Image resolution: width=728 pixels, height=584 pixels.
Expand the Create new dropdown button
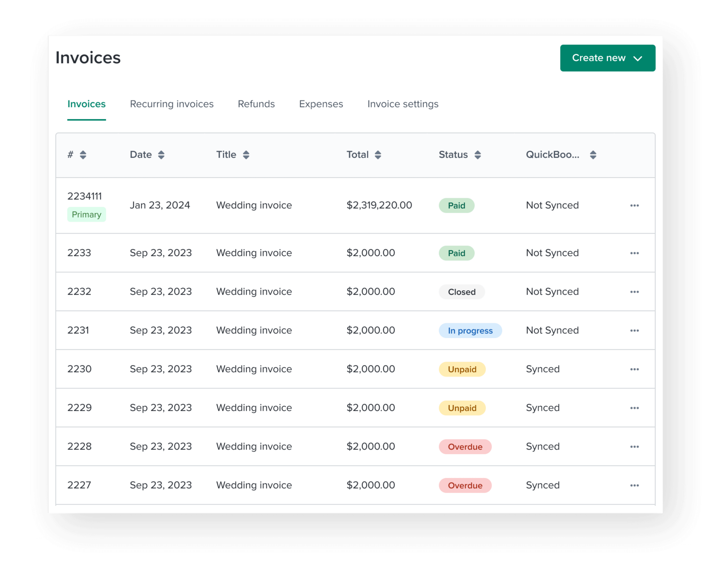pyautogui.click(x=607, y=58)
